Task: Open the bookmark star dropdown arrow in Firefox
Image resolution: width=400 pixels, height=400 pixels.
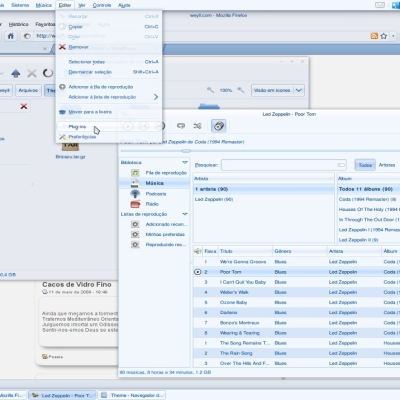Action: point(393,36)
